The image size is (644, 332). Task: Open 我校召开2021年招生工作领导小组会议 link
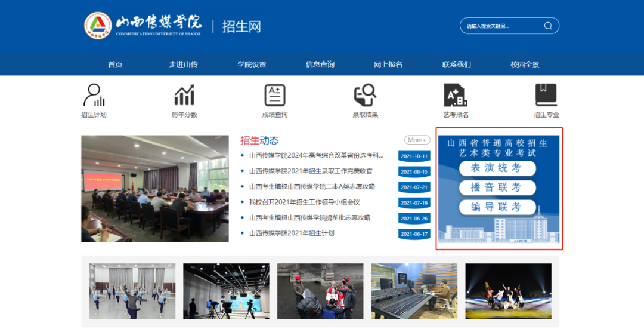pos(304,202)
